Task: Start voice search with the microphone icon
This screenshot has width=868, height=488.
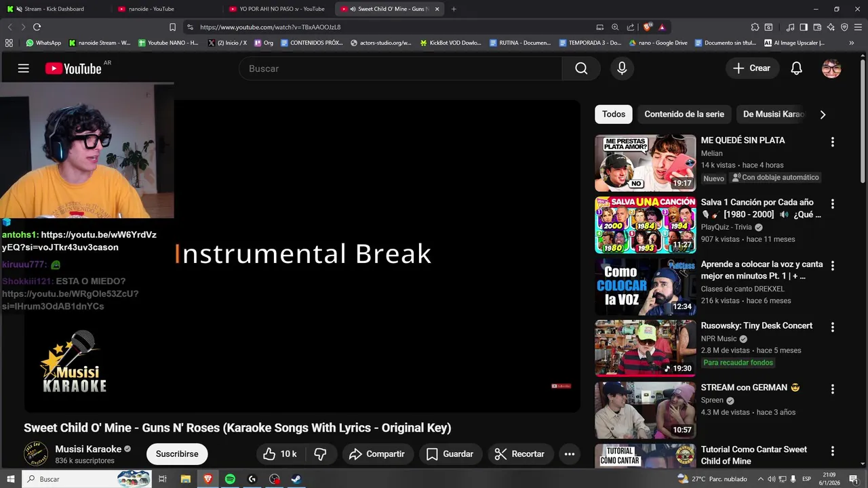Action: point(622,68)
